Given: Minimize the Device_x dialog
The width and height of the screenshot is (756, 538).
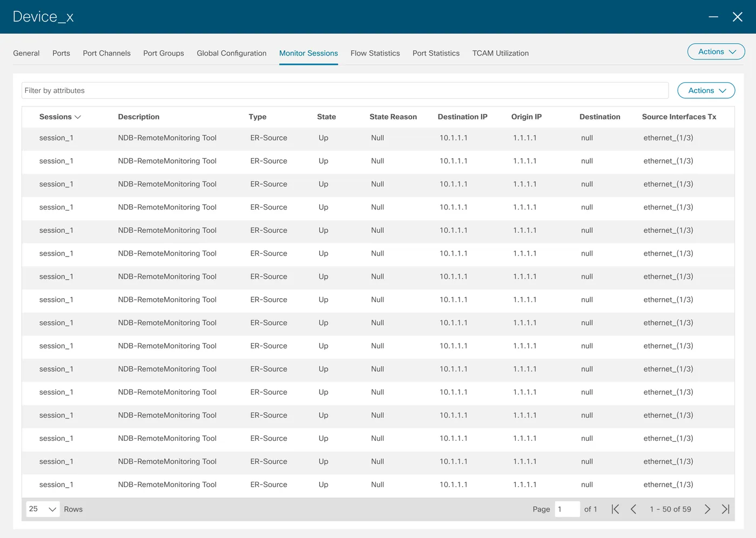Looking at the screenshot, I should 713,17.
